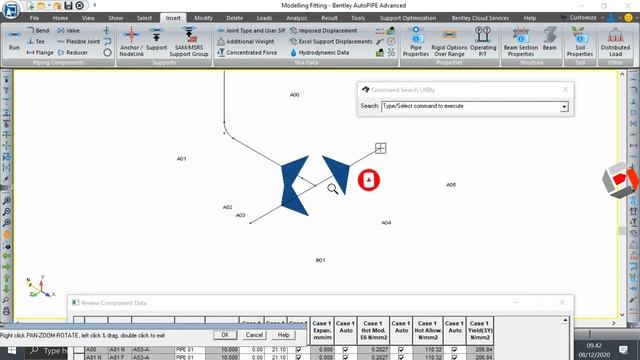Click Help in the pan-zoom-rotate prompt

click(283, 335)
